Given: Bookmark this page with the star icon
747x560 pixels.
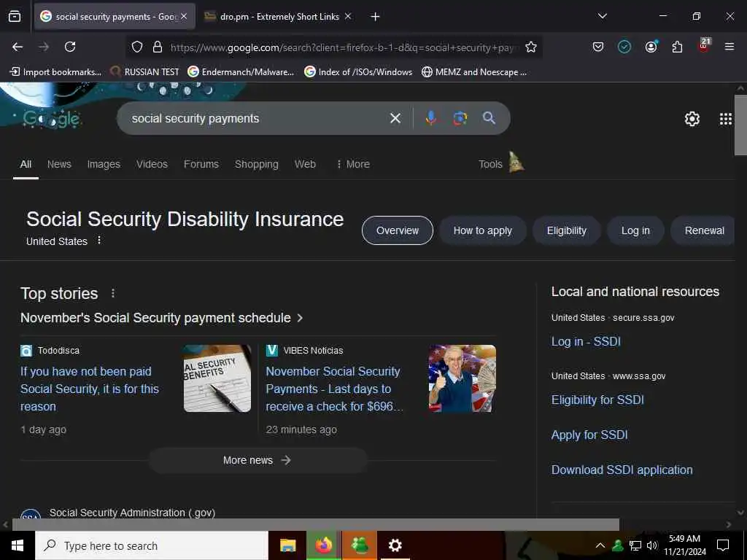Looking at the screenshot, I should pos(531,47).
